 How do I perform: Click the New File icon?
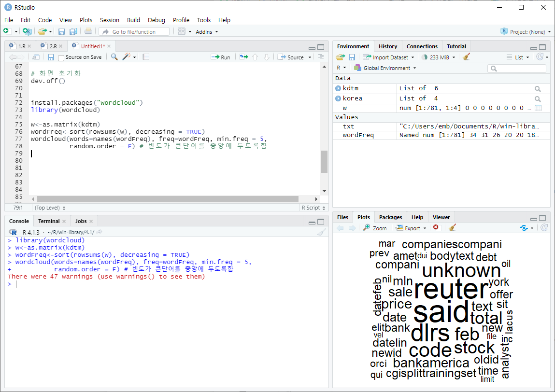(6, 31)
